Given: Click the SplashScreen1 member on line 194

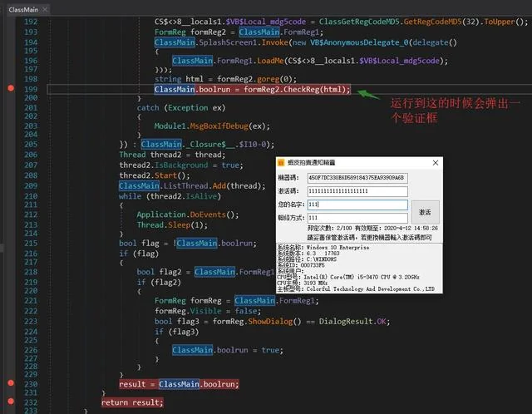Looking at the screenshot, I should (228, 42).
